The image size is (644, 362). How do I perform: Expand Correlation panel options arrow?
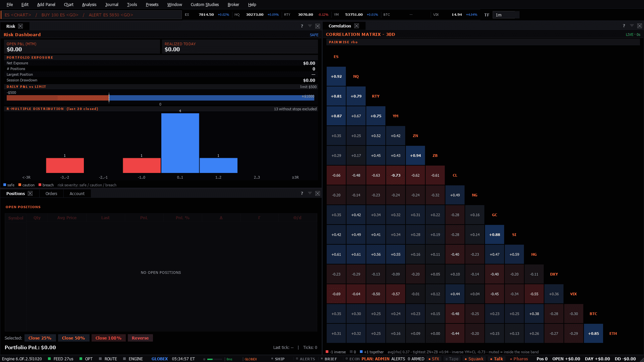(632, 26)
